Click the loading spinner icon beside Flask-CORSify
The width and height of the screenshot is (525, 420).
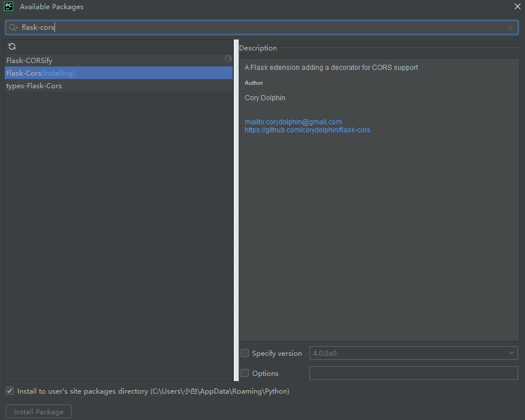coord(228,58)
